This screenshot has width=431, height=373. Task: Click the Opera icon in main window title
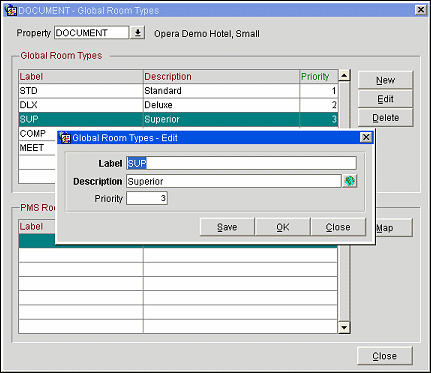click(10, 10)
